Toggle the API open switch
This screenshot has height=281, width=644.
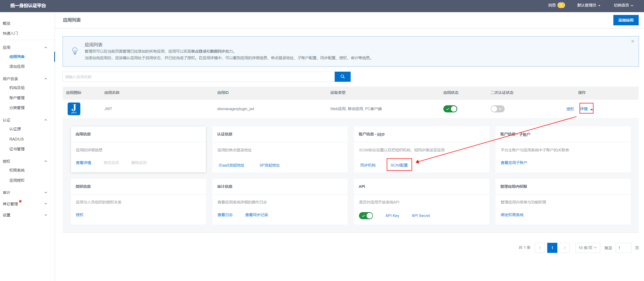(366, 216)
